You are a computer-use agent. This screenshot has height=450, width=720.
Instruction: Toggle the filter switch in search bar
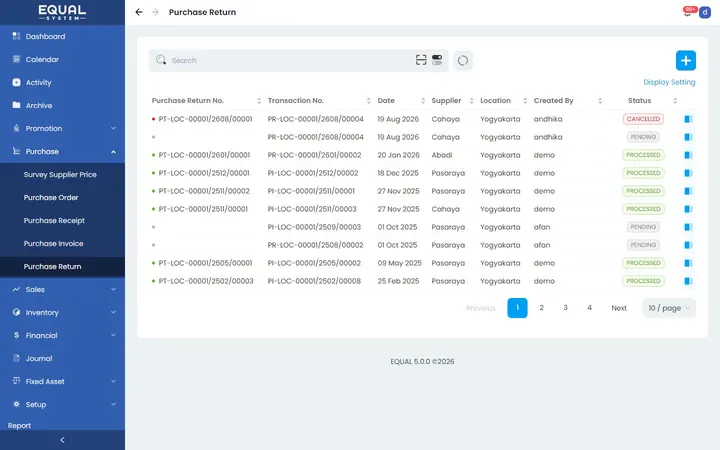coord(437,60)
